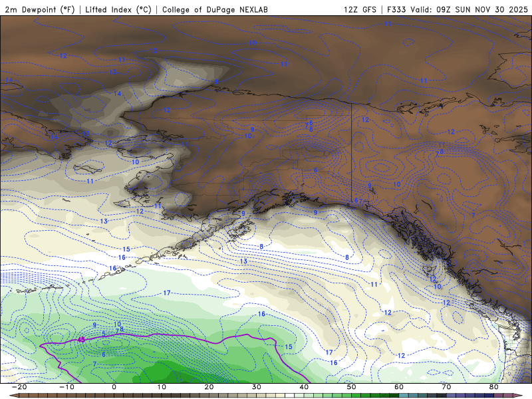Click the "40" tick on the color scale
This screenshot has height=399, width=532.
click(304, 387)
